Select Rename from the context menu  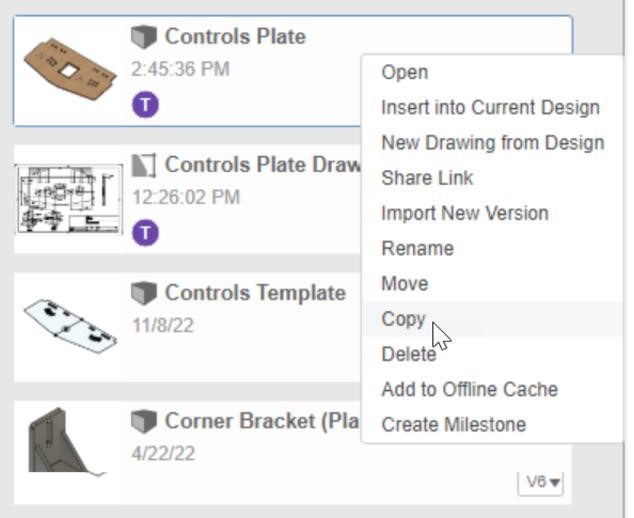[417, 248]
